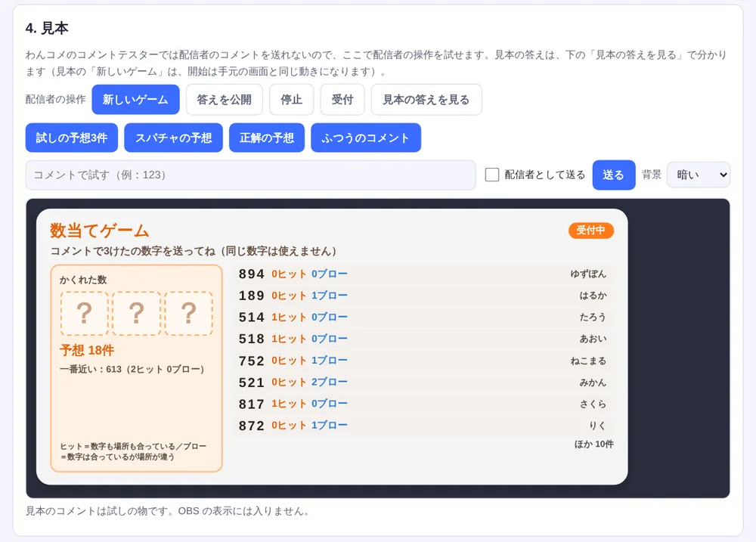Image resolution: width=756 pixels, height=542 pixels.
Task: Click the middle hidden digit box
Action: point(136,314)
